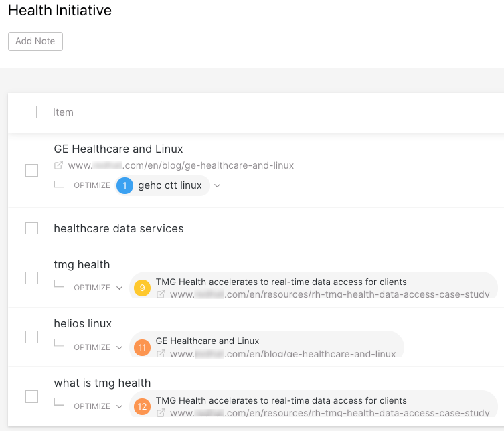Screen dimensions: 504x431
Task: Click external link icon under helios linux row
Action: 161,353
